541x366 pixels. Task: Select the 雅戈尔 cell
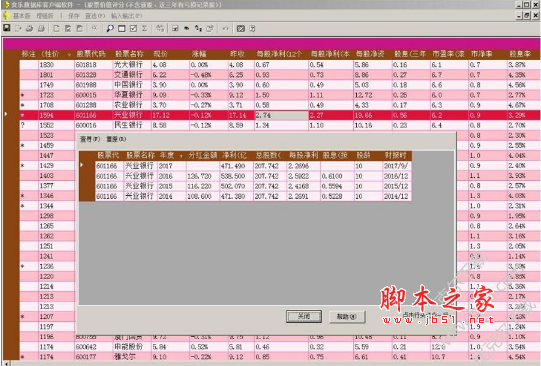132,356
